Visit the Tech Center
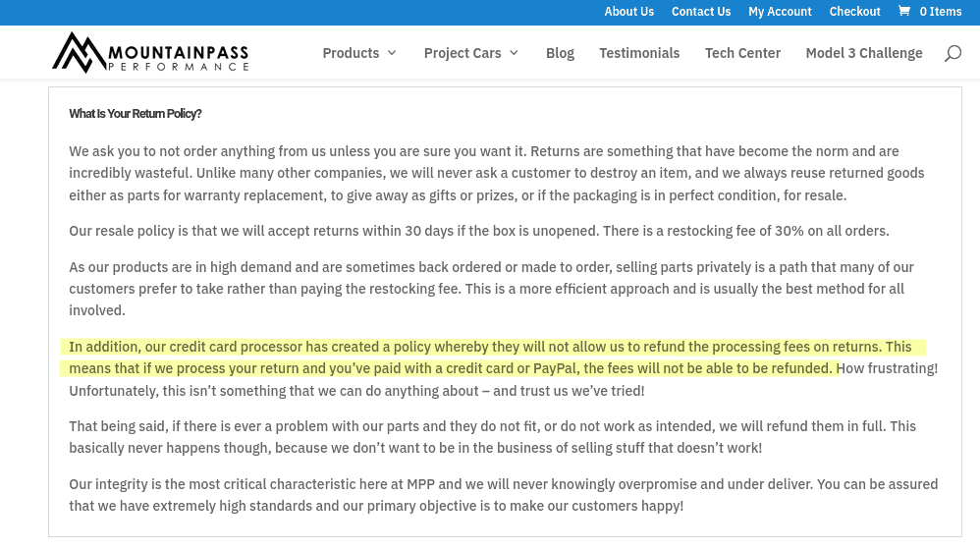Viewport: 980px width, 550px height. 742,53
